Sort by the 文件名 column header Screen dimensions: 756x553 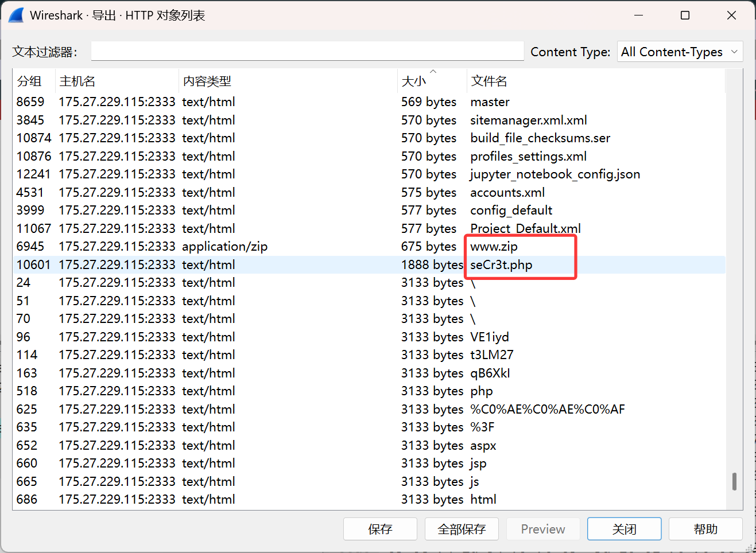pos(596,81)
